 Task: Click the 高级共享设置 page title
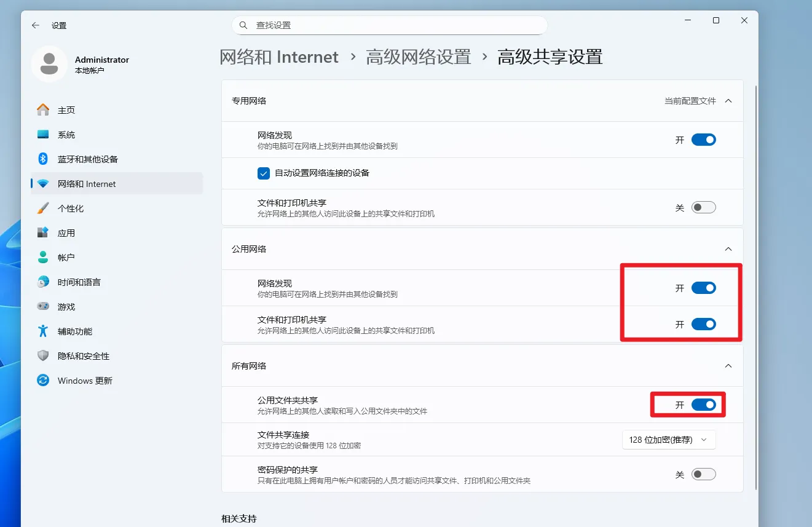tap(550, 57)
